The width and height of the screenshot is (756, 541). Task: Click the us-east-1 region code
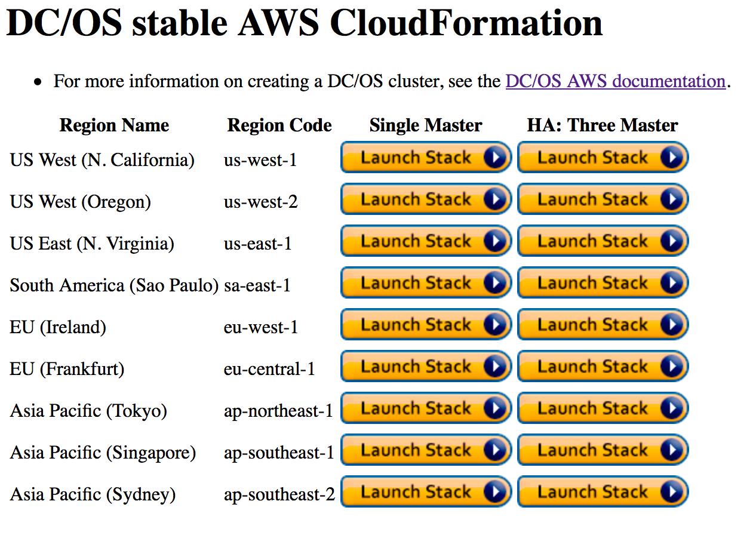[258, 244]
